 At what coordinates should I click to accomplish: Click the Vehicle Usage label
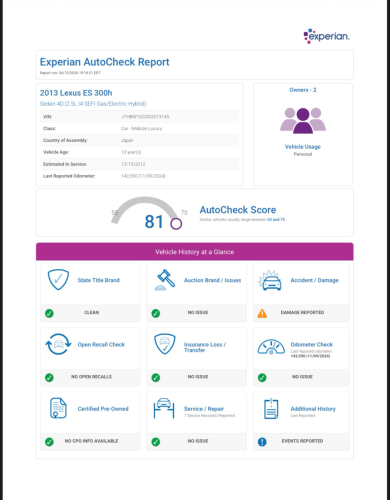tap(303, 147)
